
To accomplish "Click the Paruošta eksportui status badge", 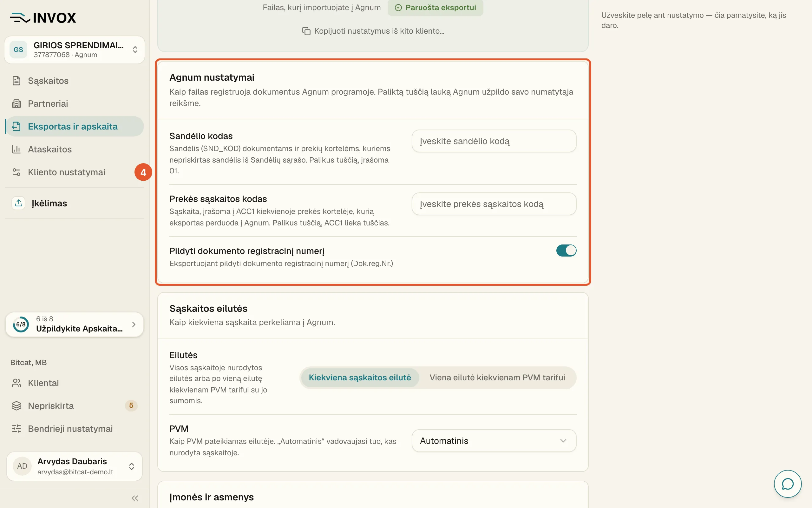I will click(x=435, y=8).
